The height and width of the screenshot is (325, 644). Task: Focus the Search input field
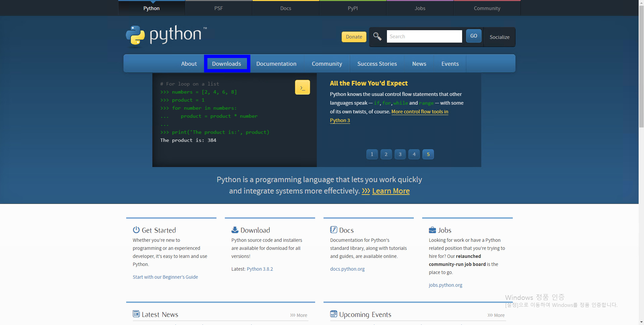pyautogui.click(x=424, y=36)
